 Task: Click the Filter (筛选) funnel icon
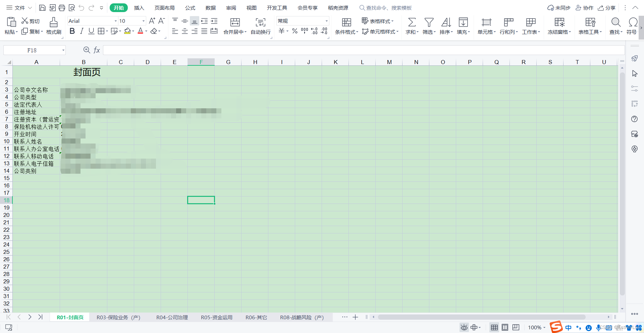429,22
